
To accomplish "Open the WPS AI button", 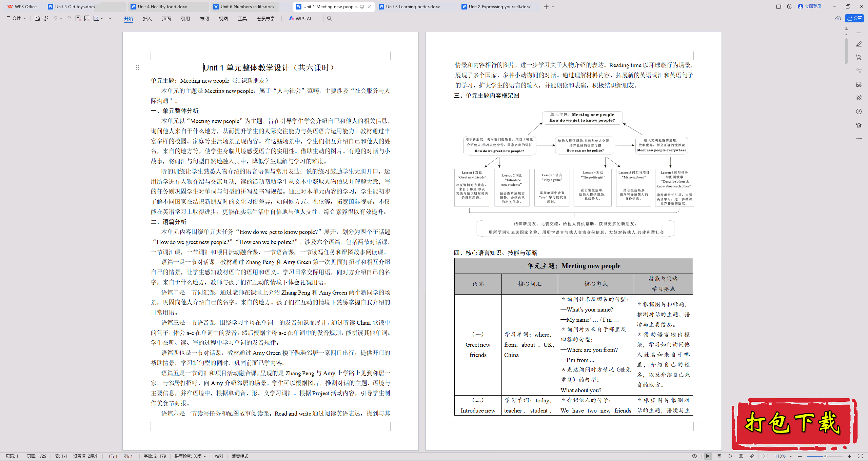I will click(x=300, y=19).
